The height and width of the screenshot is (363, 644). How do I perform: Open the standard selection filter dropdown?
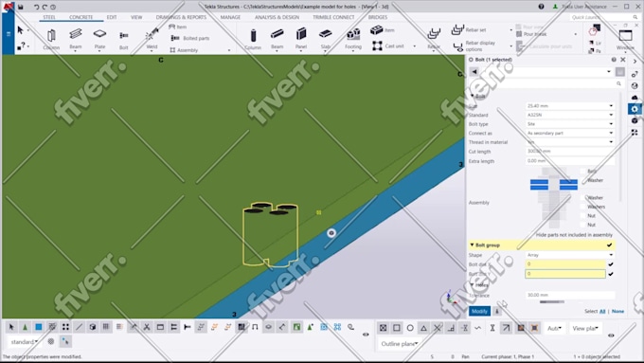click(25, 341)
